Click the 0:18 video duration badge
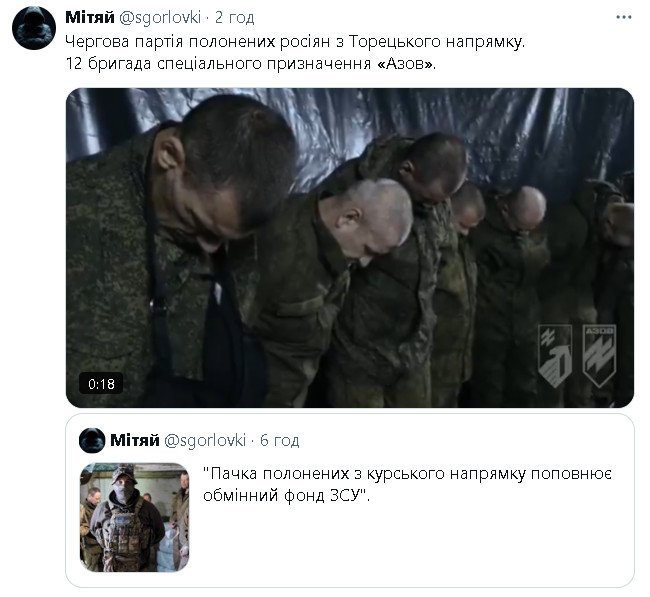The image size is (650, 597). (x=101, y=383)
